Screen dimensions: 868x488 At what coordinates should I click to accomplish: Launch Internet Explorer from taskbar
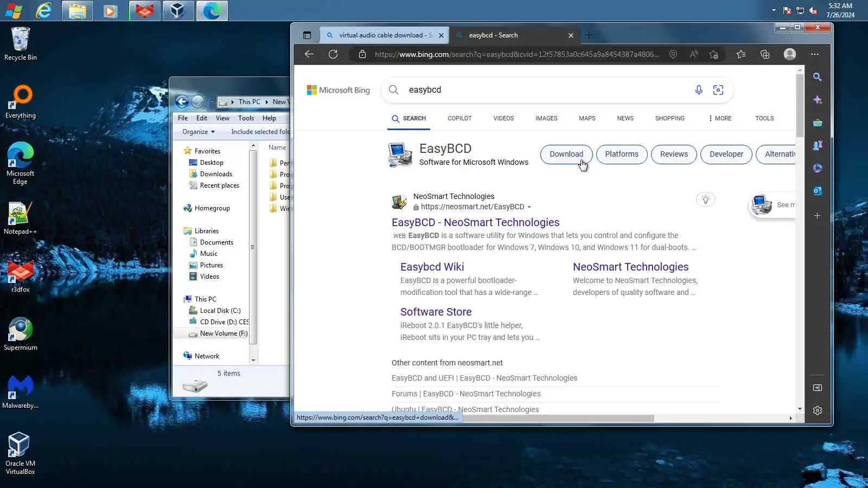[x=43, y=11]
